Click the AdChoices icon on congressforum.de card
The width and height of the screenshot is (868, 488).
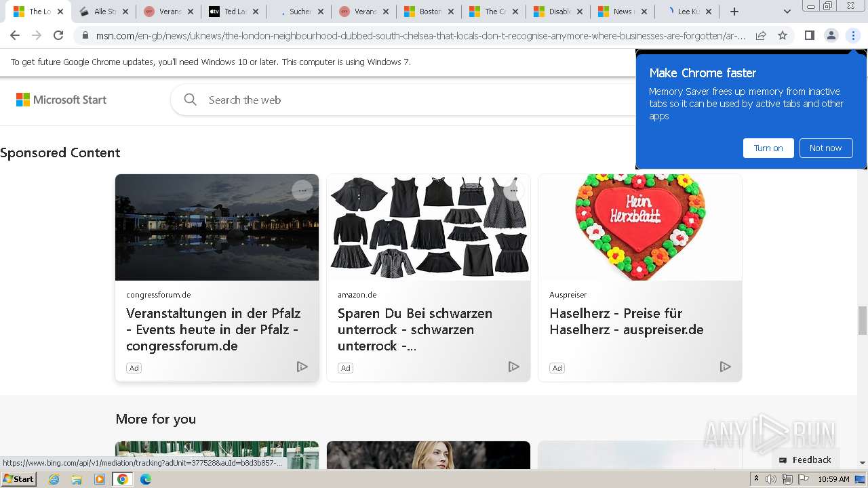(x=302, y=367)
